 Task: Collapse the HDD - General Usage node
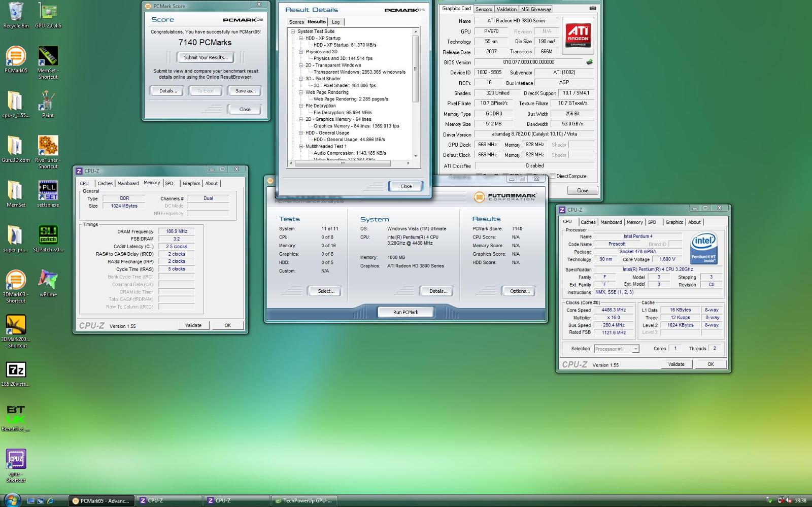pos(301,133)
